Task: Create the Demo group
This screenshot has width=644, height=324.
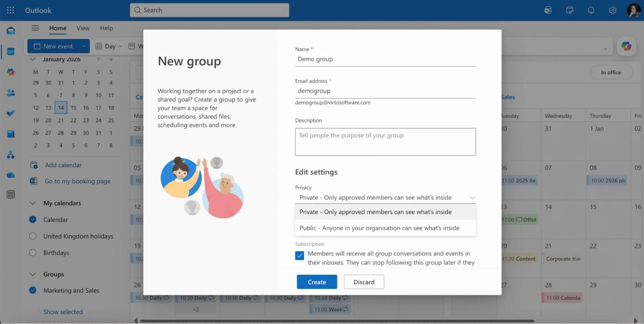Action: (317, 282)
